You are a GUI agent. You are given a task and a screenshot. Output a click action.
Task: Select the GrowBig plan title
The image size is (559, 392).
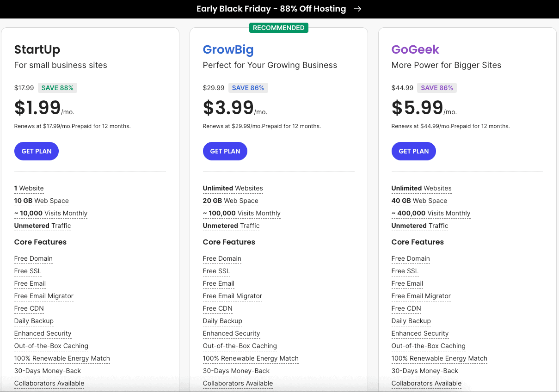click(228, 49)
